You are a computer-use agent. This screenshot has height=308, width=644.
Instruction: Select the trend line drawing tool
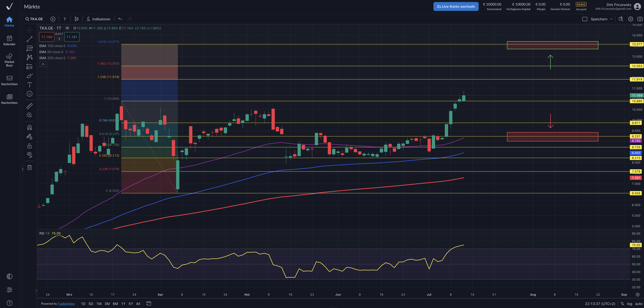pos(30,39)
